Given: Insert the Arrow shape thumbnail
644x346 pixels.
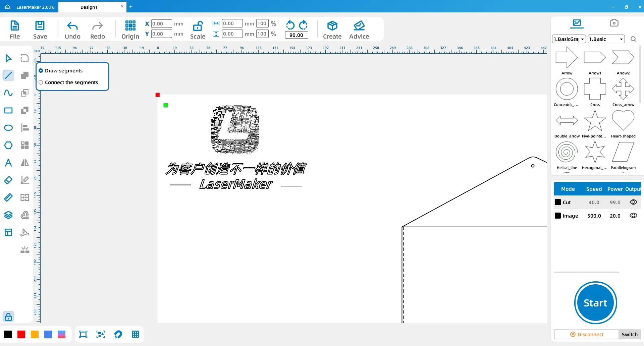Looking at the screenshot, I should [x=567, y=57].
